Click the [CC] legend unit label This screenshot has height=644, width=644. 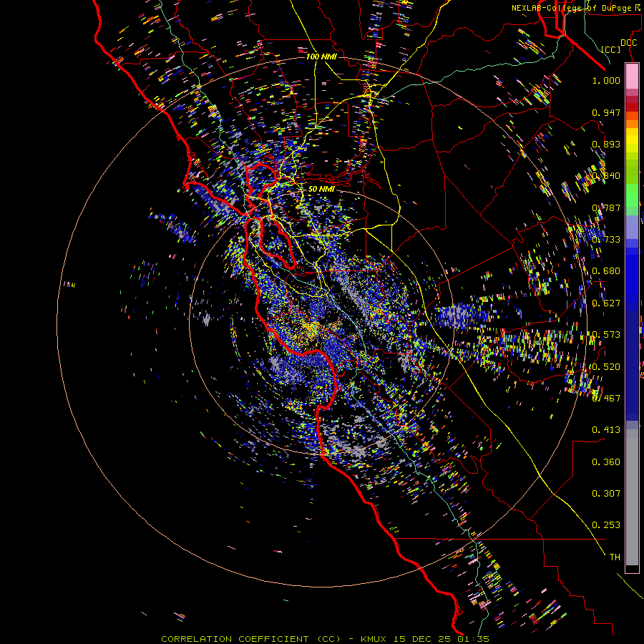tap(610, 49)
